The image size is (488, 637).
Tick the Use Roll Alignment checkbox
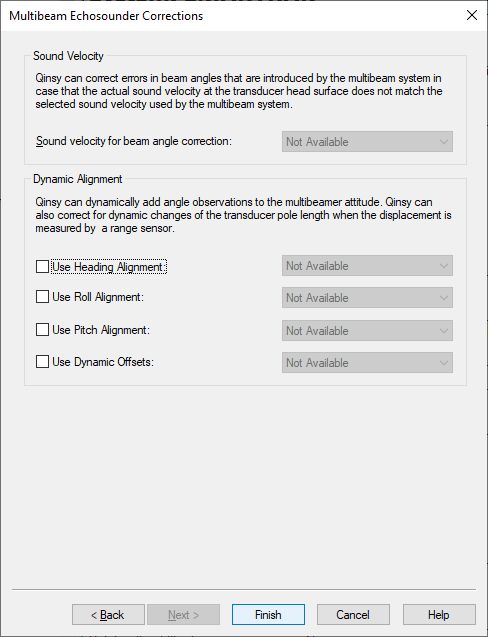point(42,297)
